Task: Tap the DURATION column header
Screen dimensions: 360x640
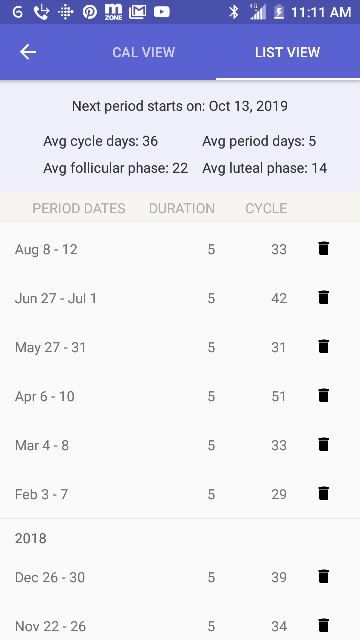Action: point(182,208)
